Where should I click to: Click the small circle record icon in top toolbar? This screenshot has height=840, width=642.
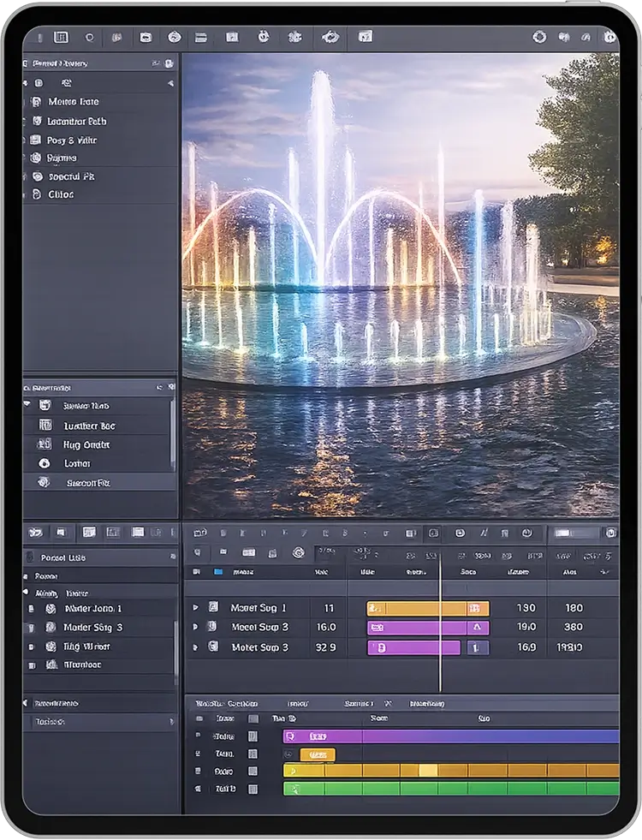tap(89, 38)
